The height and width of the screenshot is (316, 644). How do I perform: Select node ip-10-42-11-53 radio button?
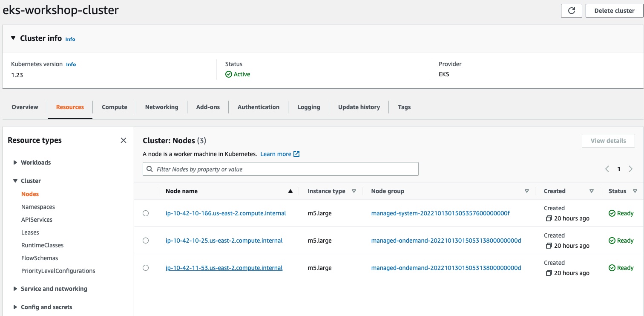[146, 268]
